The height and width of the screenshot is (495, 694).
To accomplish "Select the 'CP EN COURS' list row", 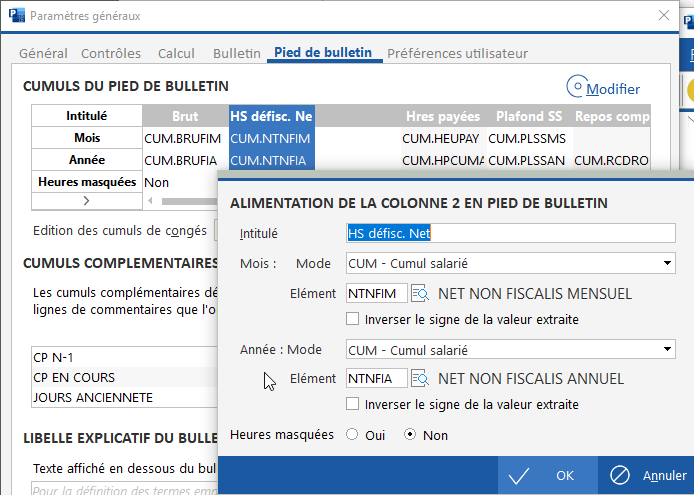I will click(x=125, y=377).
